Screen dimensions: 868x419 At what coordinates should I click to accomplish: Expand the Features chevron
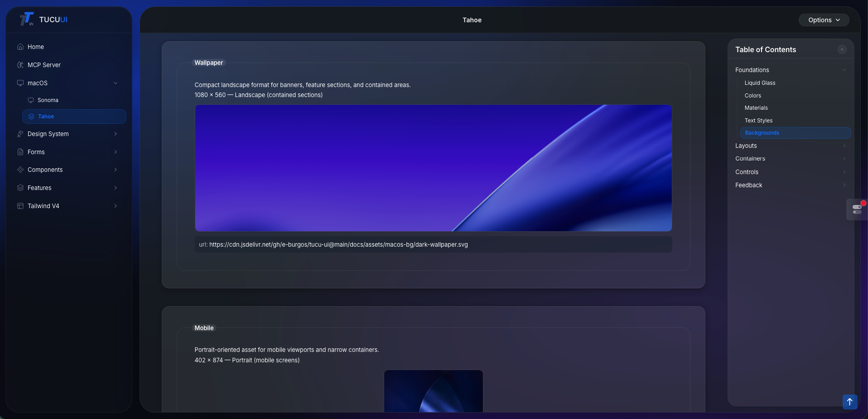(116, 188)
